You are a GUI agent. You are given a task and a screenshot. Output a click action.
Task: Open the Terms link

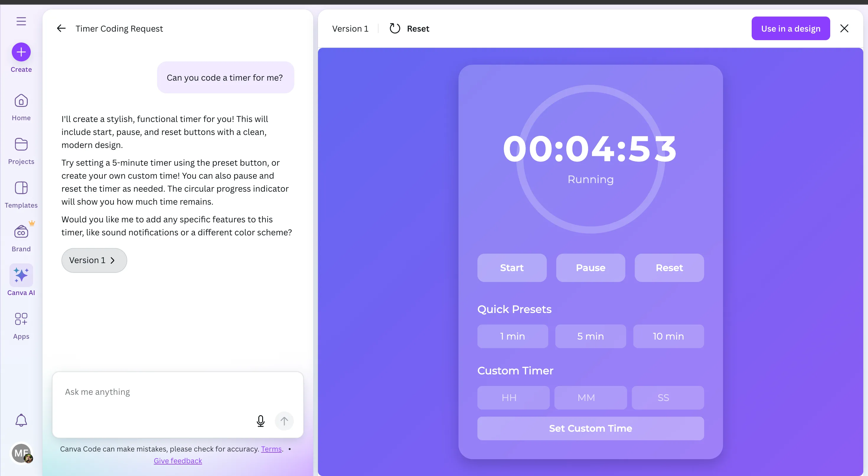pyautogui.click(x=271, y=449)
